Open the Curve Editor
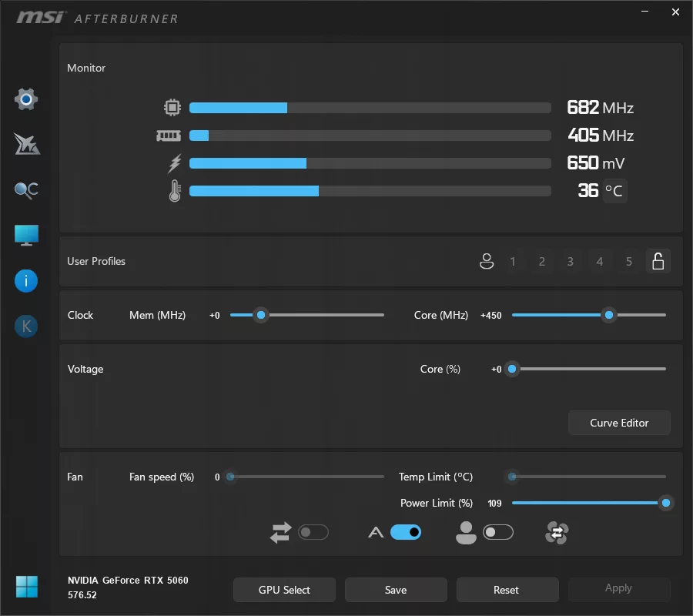This screenshot has width=693, height=616. pos(619,423)
